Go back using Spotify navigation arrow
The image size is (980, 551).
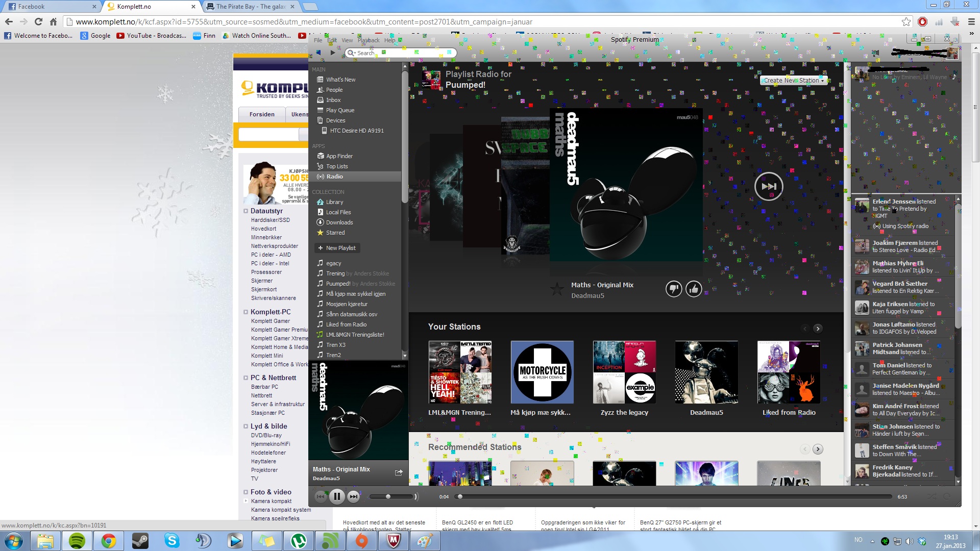click(319, 53)
